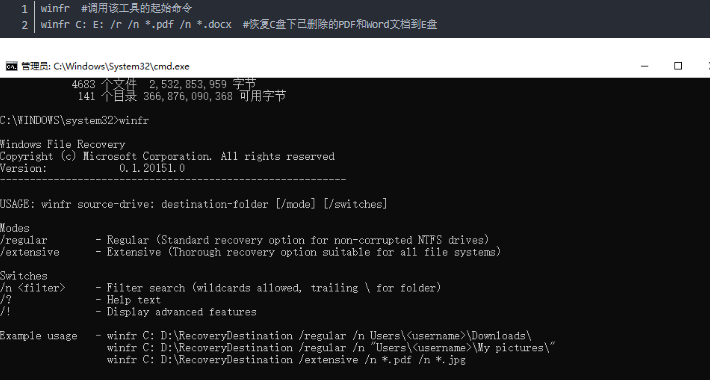The height and width of the screenshot is (380, 710).
Task: Click line number 2 in code block
Action: click(x=24, y=24)
